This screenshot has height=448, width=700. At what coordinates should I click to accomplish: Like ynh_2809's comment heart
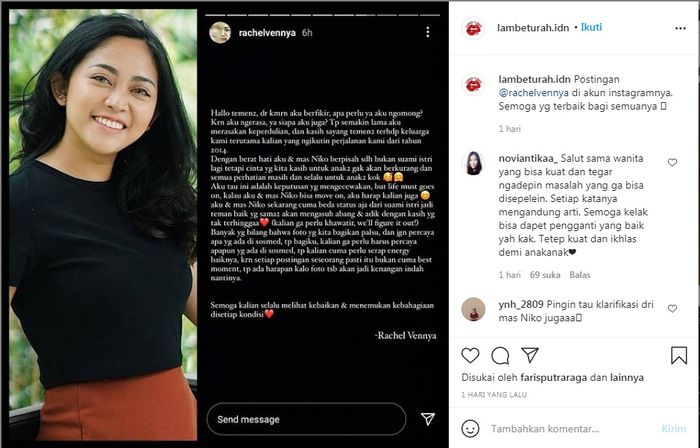[672, 308]
